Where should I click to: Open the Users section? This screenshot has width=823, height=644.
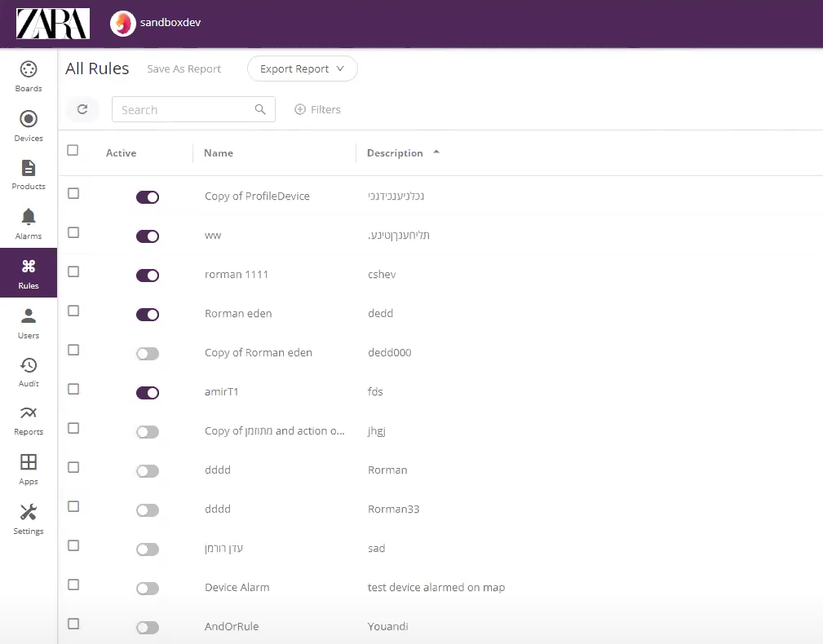28,321
